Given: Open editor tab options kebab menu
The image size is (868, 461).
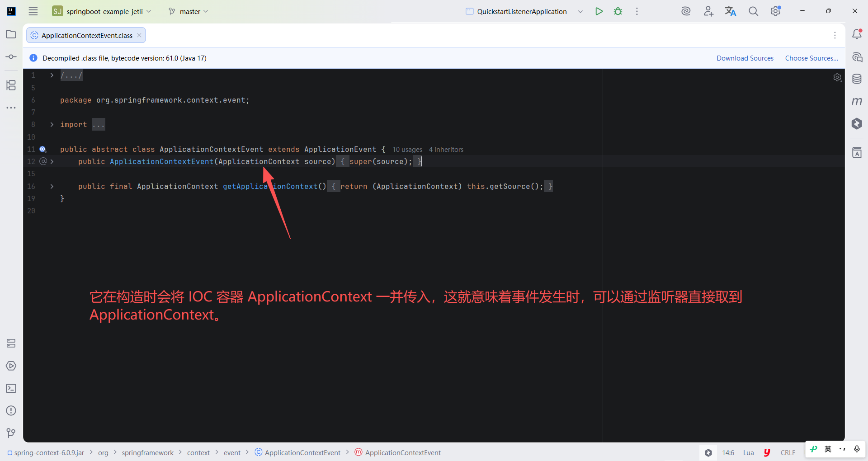Looking at the screenshot, I should [x=835, y=35].
